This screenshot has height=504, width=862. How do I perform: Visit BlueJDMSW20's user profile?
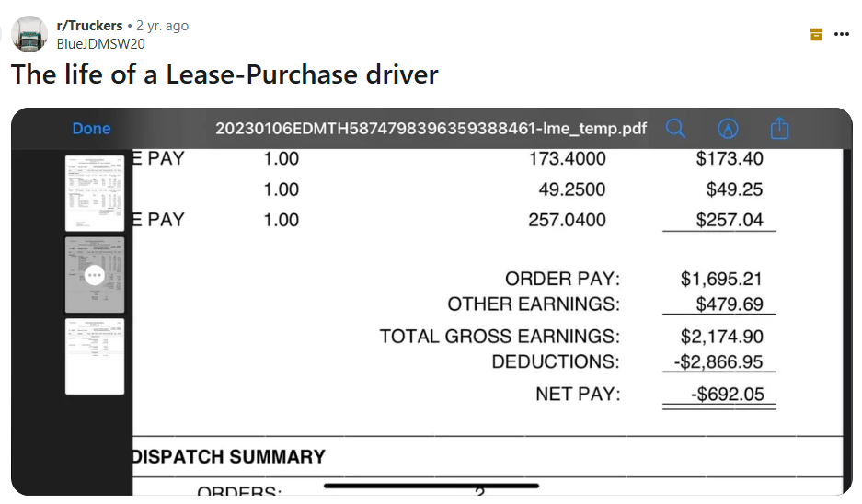coord(100,43)
